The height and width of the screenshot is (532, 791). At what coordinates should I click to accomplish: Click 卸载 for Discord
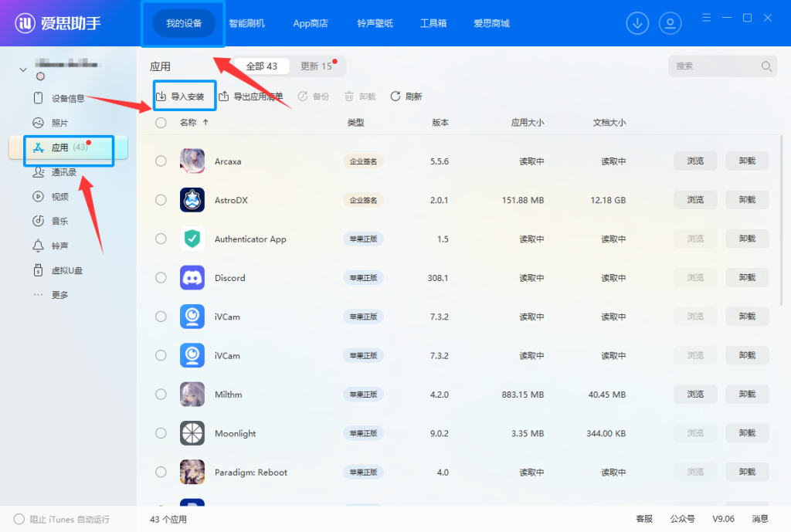(x=747, y=277)
